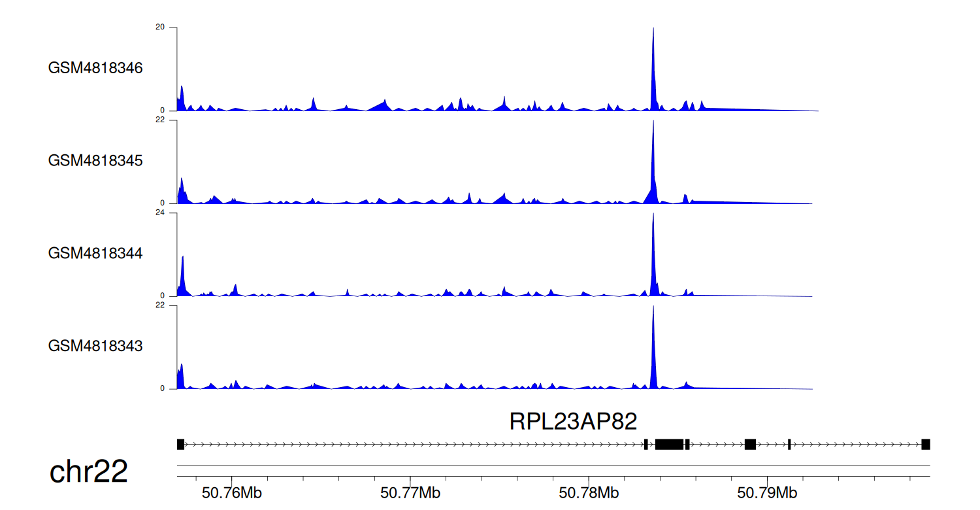Click the y-axis maximum 24 on GSM4818344
980x510 pixels.
[160, 213]
